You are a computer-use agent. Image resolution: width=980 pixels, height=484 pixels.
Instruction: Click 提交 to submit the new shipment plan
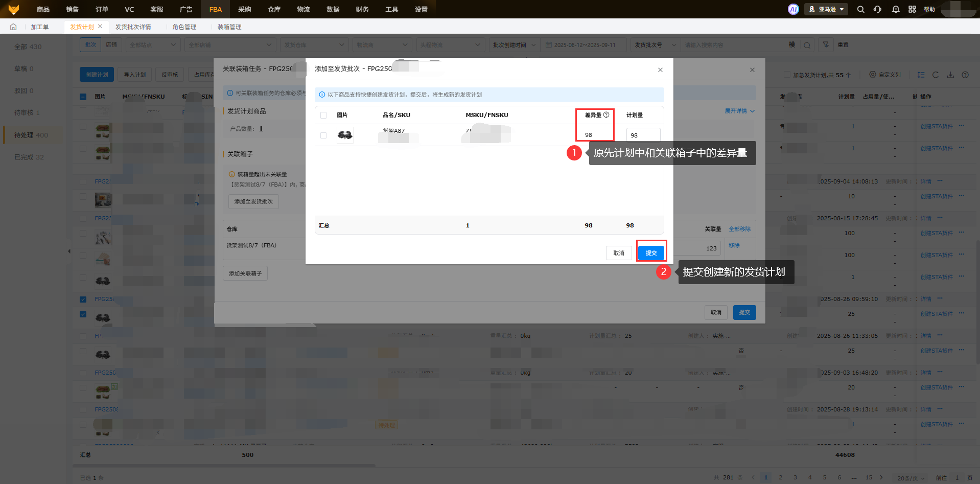[x=651, y=252]
